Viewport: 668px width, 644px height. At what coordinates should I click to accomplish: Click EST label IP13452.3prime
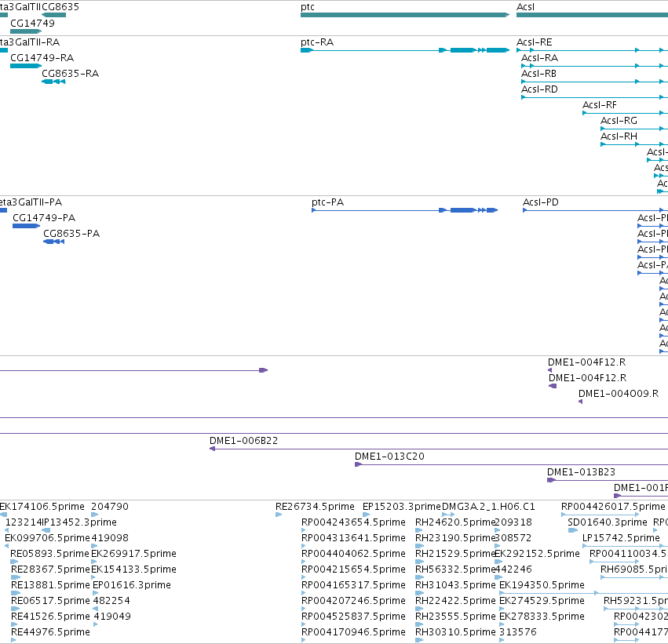tap(79, 522)
